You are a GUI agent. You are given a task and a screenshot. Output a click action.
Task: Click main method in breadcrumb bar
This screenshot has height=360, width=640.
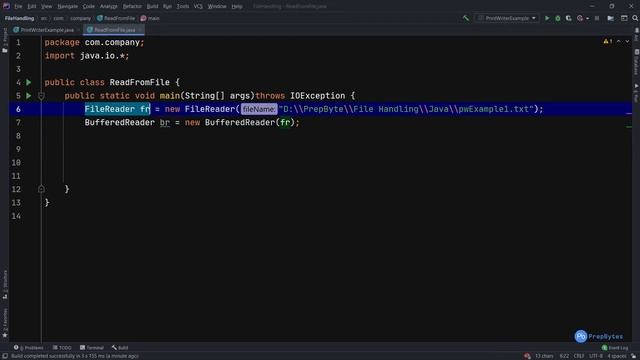tap(150, 18)
